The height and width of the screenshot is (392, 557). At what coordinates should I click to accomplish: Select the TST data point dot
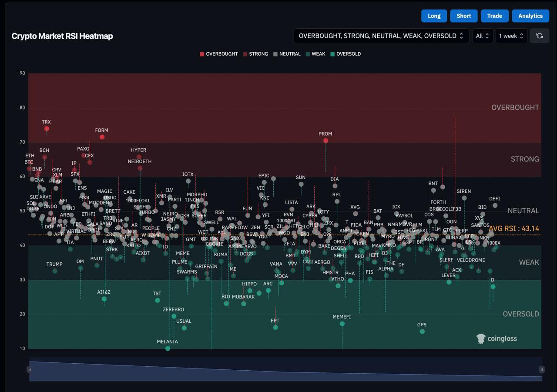[x=157, y=300]
